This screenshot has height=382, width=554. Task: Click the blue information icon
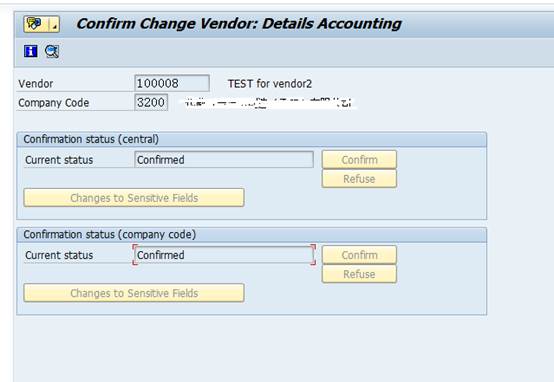(31, 51)
